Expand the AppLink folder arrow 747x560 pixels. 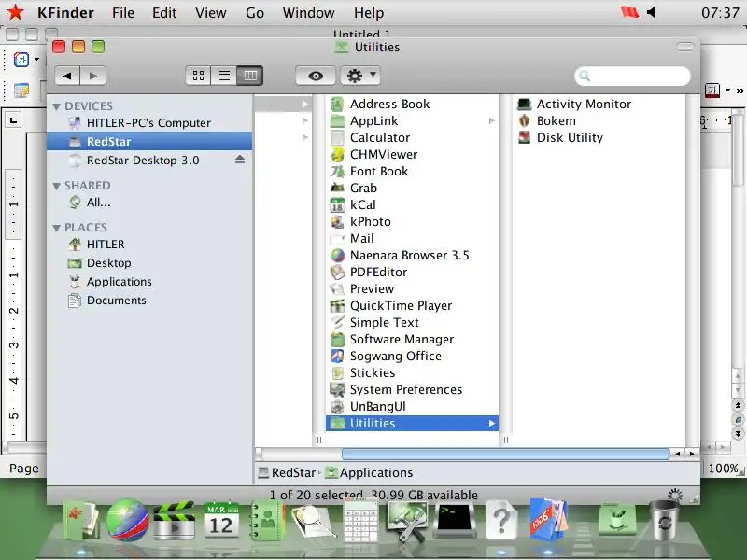(492, 120)
